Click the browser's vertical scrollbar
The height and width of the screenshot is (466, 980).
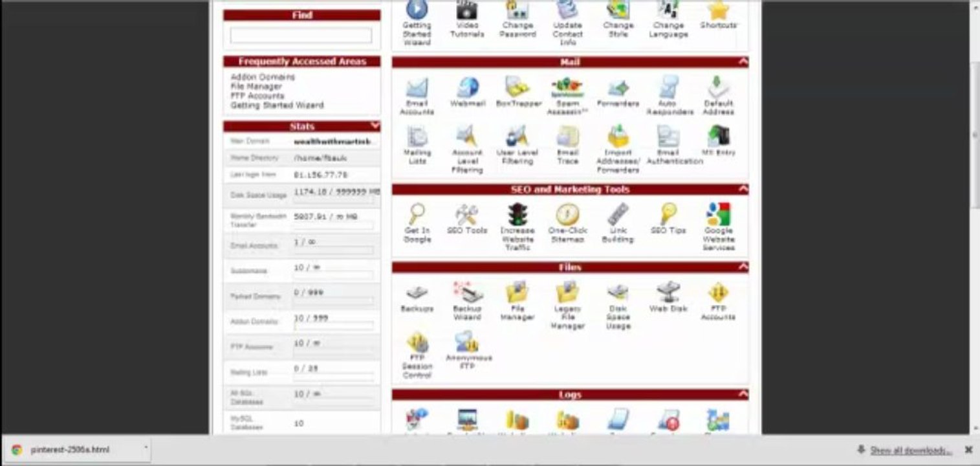click(x=975, y=136)
